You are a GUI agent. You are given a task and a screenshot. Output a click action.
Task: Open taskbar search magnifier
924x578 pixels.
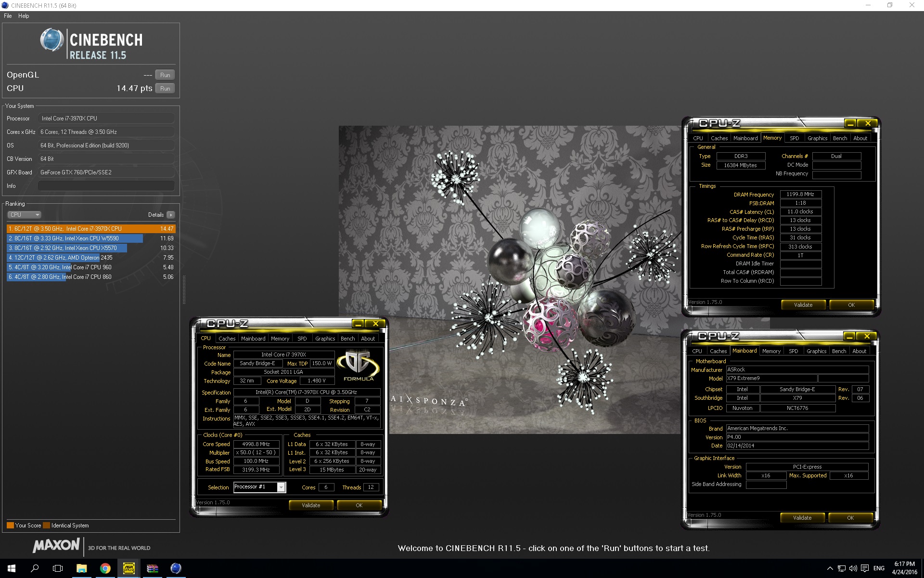[35, 568]
